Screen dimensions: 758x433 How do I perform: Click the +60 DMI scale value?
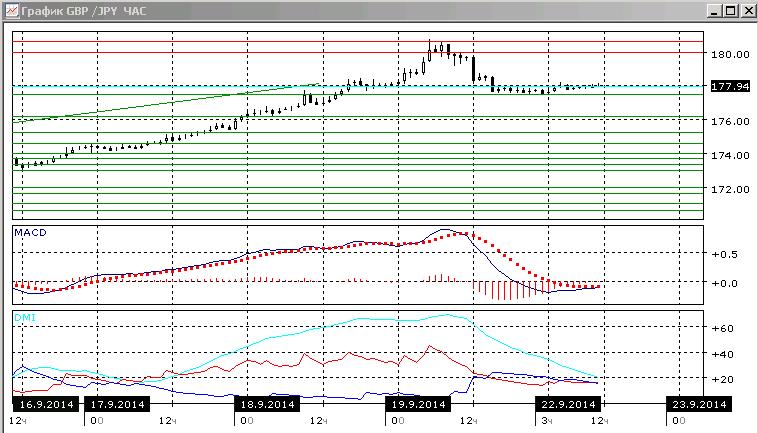(x=722, y=329)
